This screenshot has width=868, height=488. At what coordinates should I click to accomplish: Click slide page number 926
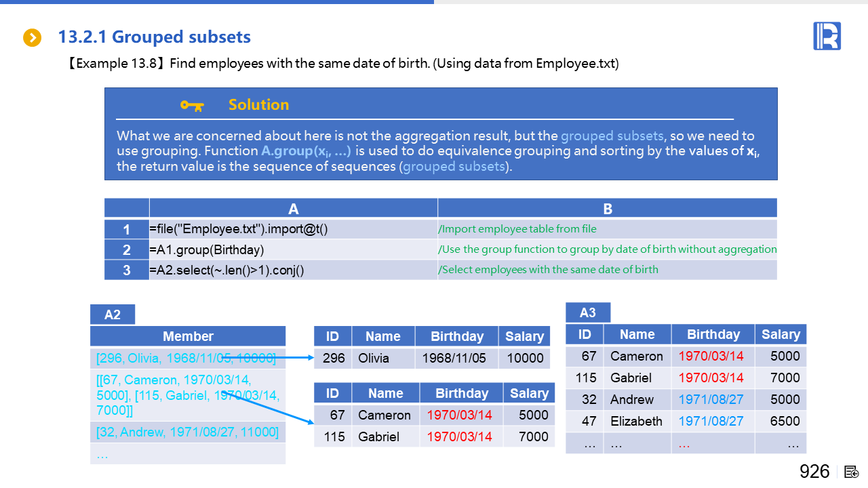814,472
